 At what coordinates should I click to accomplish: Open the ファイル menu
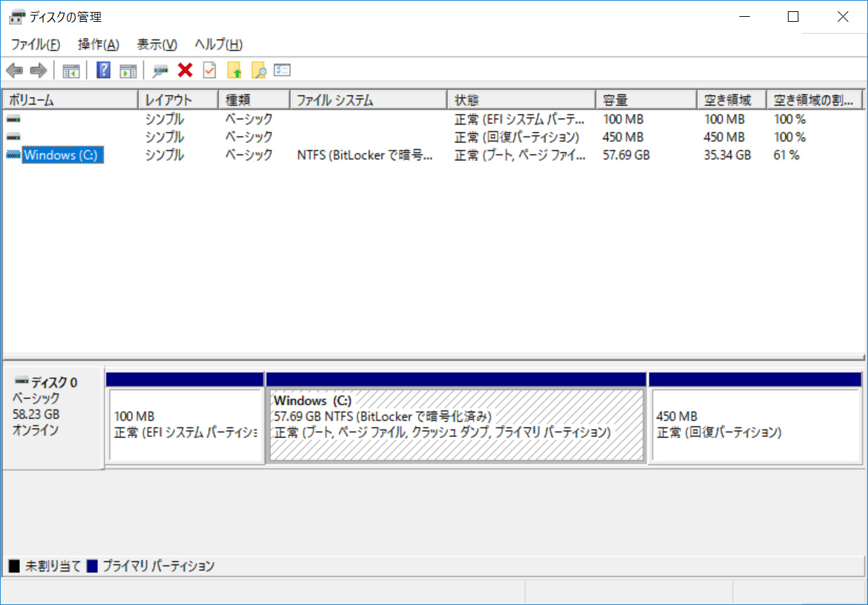tap(34, 44)
